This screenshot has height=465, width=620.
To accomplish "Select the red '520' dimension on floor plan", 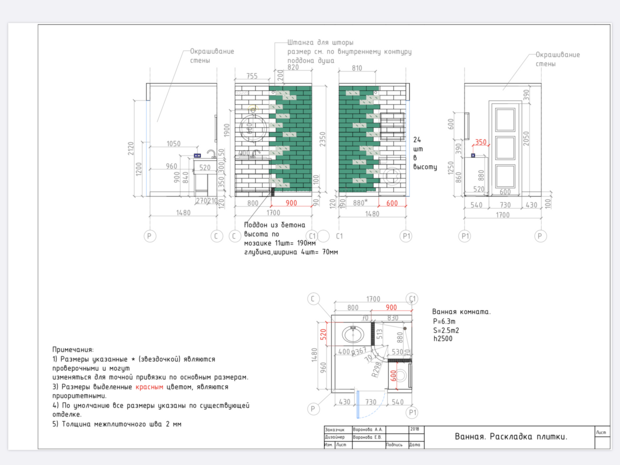I will (x=323, y=335).
